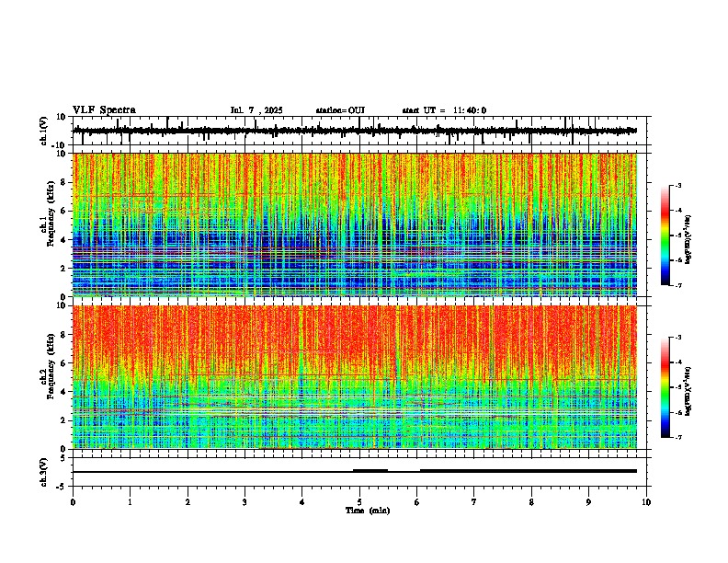Image resolution: width=728 pixels, height=563 pixels.
Task: Click the "0" tick on the time axis
Action: pyautogui.click(x=73, y=502)
